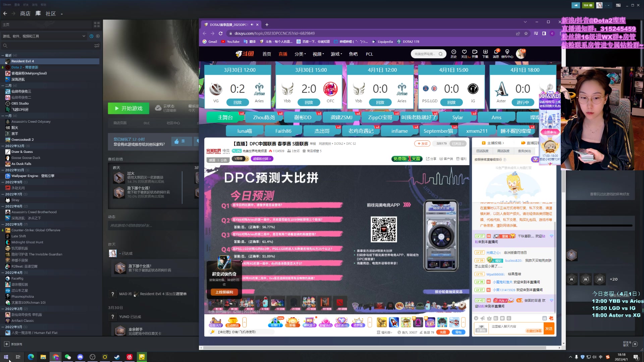Open Steam 库 tab
The width and height of the screenshot is (644, 362).
38,13
